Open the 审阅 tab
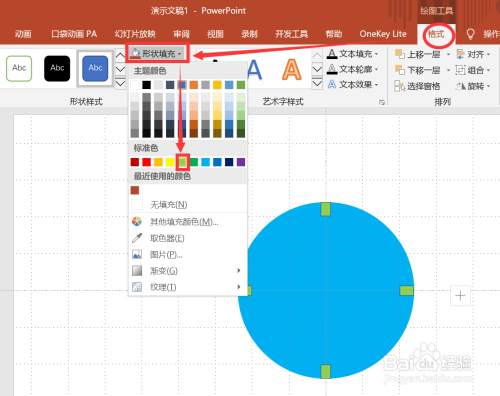500x396 pixels. 181,34
